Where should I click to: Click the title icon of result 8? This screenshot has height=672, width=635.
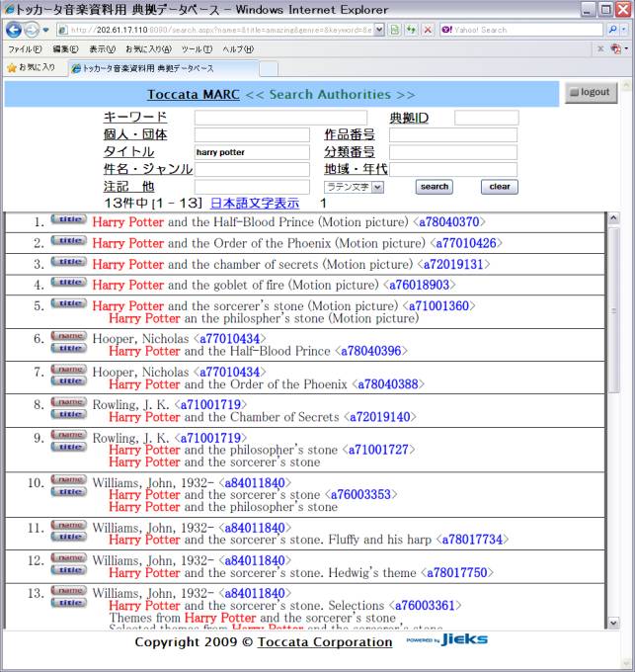pos(68,414)
